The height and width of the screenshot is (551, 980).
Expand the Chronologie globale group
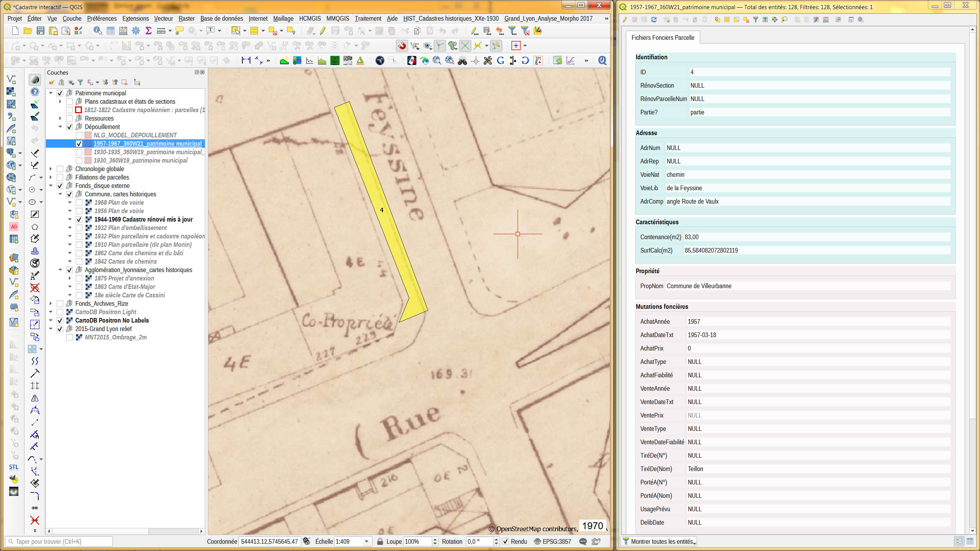51,169
